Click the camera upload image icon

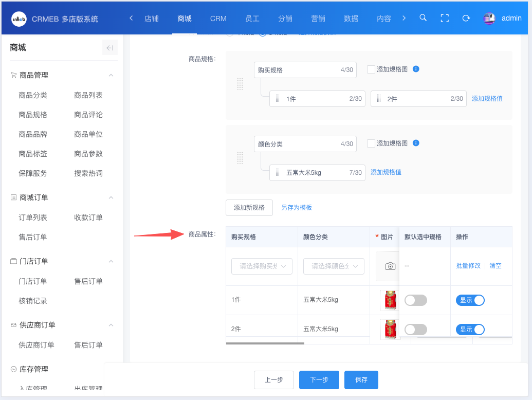click(x=390, y=266)
